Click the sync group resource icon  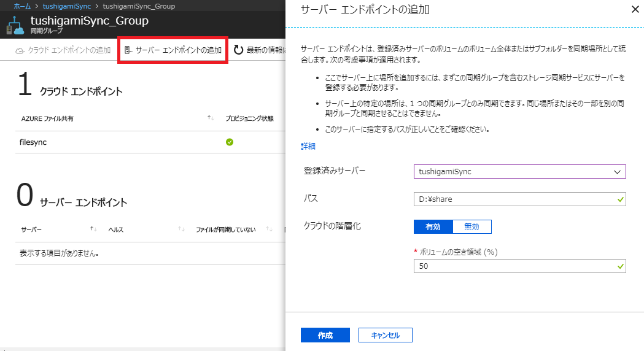[x=15, y=25]
